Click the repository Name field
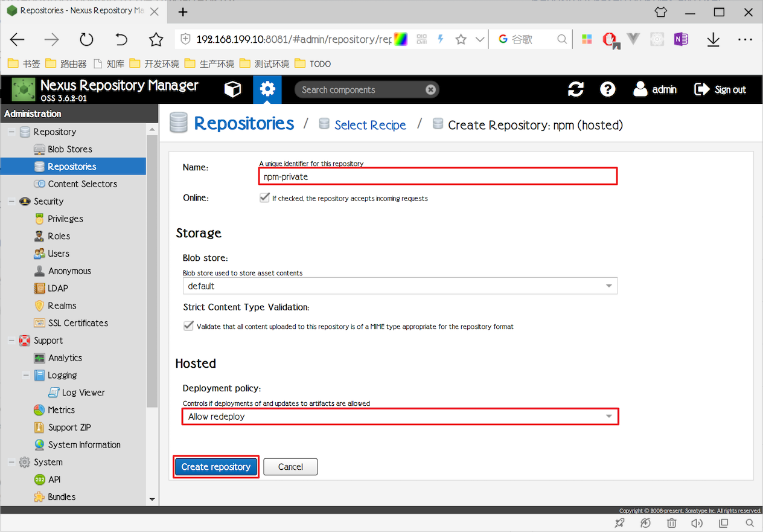763x532 pixels. 438,176
